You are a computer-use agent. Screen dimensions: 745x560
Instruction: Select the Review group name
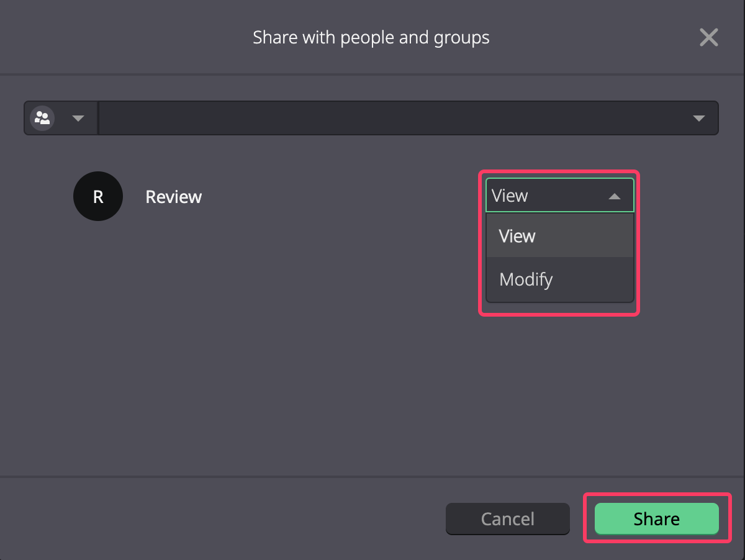[174, 197]
